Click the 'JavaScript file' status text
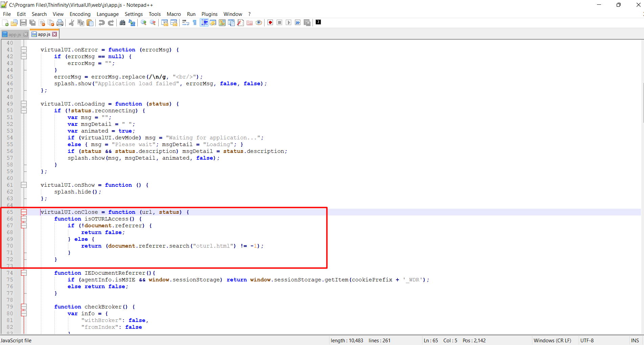Viewport: 644px width, 345px height. point(16,341)
